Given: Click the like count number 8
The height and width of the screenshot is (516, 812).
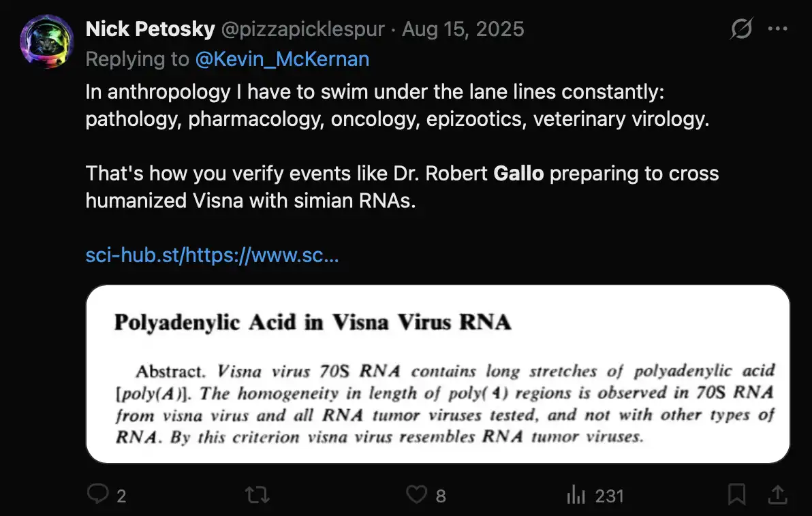Looking at the screenshot, I should (441, 496).
